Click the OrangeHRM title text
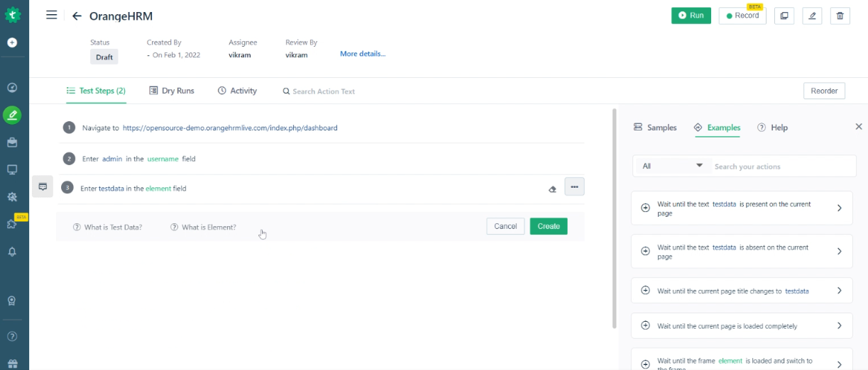This screenshot has height=370, width=868. click(x=121, y=16)
